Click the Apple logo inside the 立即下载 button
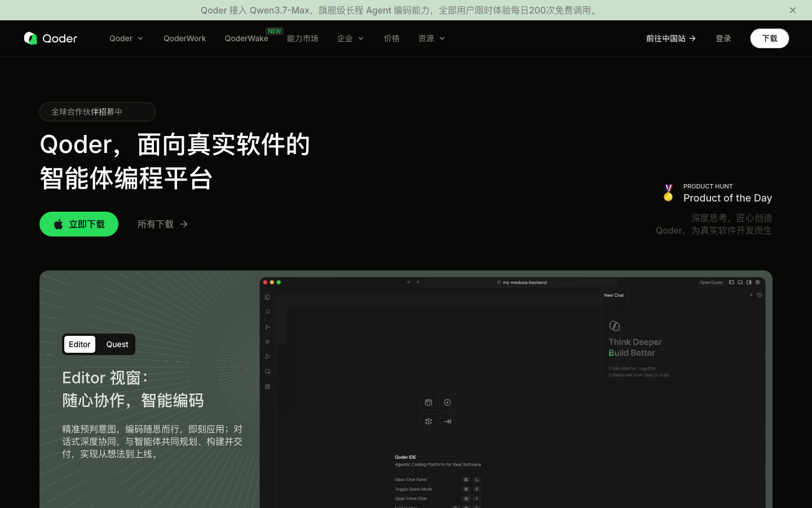The width and height of the screenshot is (812, 508). pyautogui.click(x=59, y=224)
